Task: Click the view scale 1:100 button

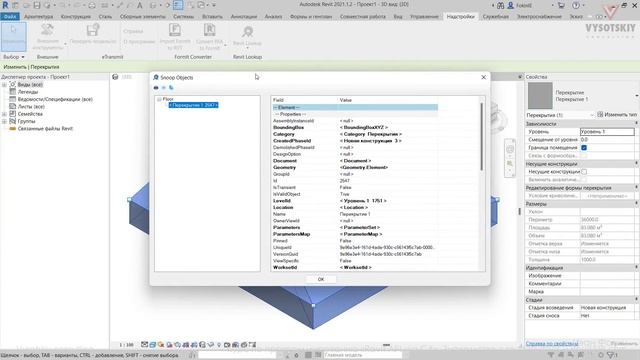Action: pos(127,345)
